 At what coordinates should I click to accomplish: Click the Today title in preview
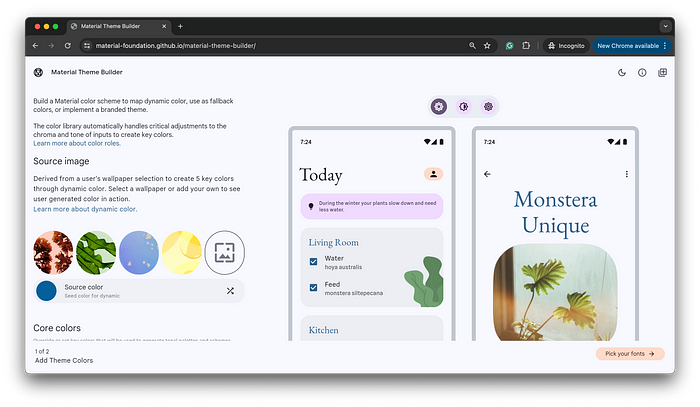click(x=321, y=175)
